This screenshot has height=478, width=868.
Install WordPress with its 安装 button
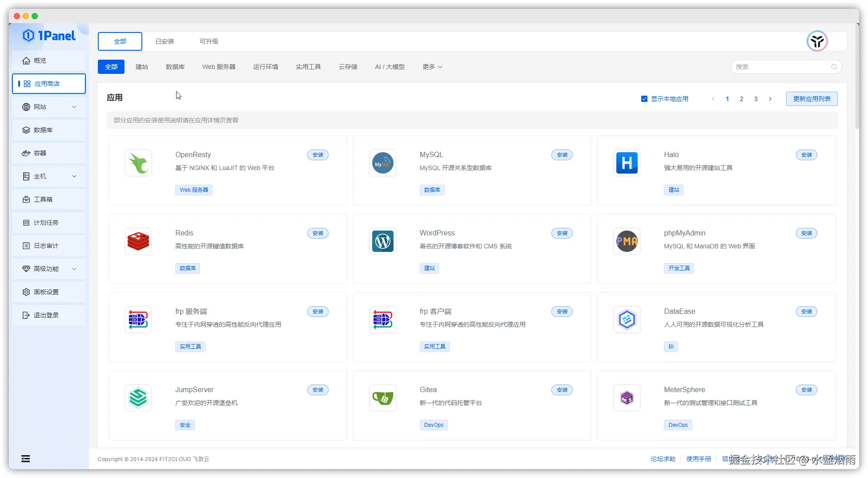(562, 233)
